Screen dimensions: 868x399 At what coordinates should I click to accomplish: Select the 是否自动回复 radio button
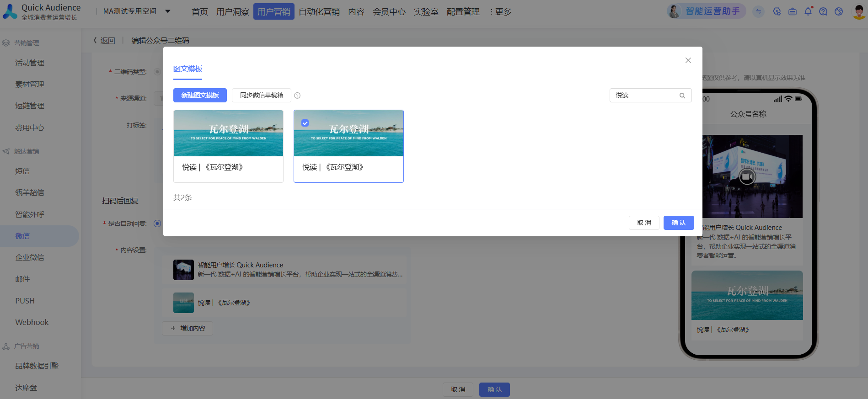157,223
